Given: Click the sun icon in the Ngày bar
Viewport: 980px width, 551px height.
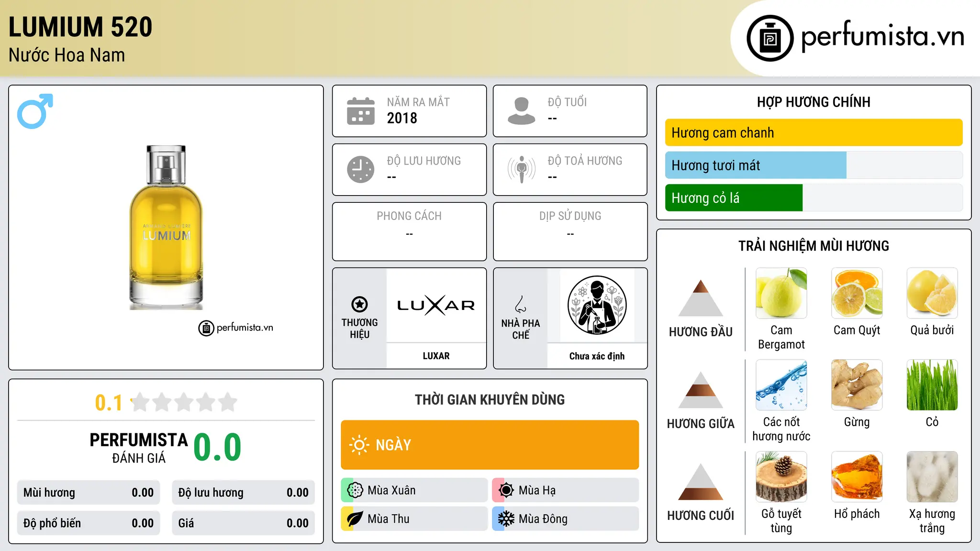Looking at the screenshot, I should tap(359, 445).
